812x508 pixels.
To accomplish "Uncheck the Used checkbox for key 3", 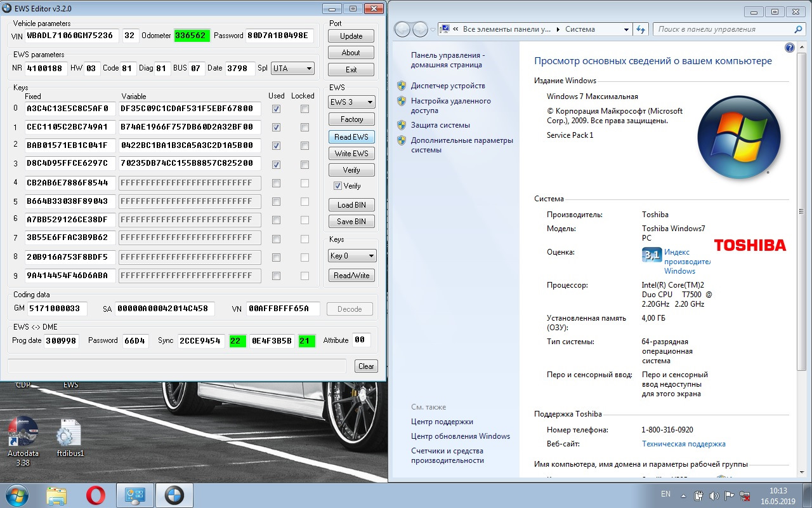I will tap(276, 164).
